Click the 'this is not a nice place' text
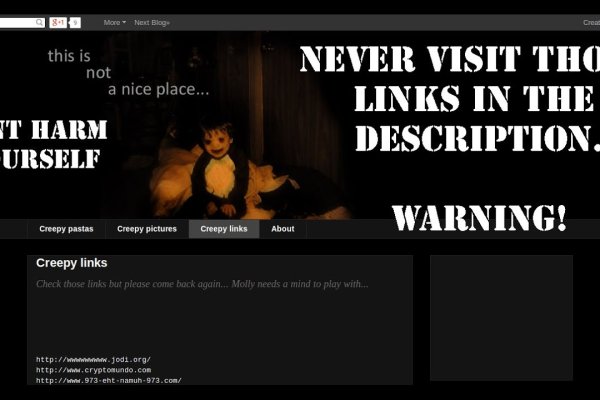 point(128,73)
